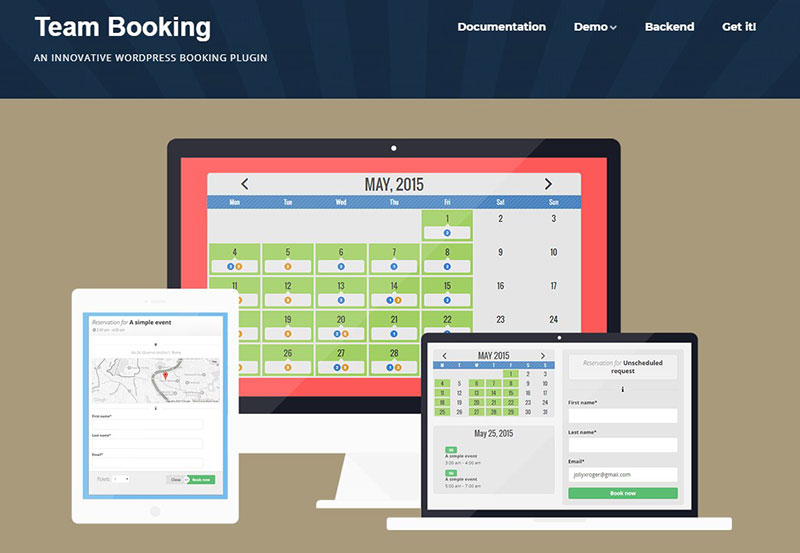Click day 17 on the monitor calendar

[x=554, y=286]
